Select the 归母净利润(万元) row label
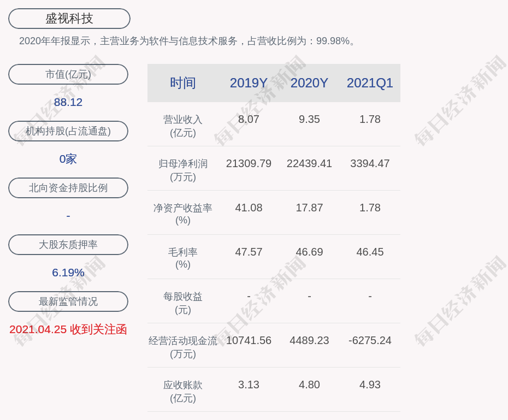508x420 pixels. click(x=183, y=170)
